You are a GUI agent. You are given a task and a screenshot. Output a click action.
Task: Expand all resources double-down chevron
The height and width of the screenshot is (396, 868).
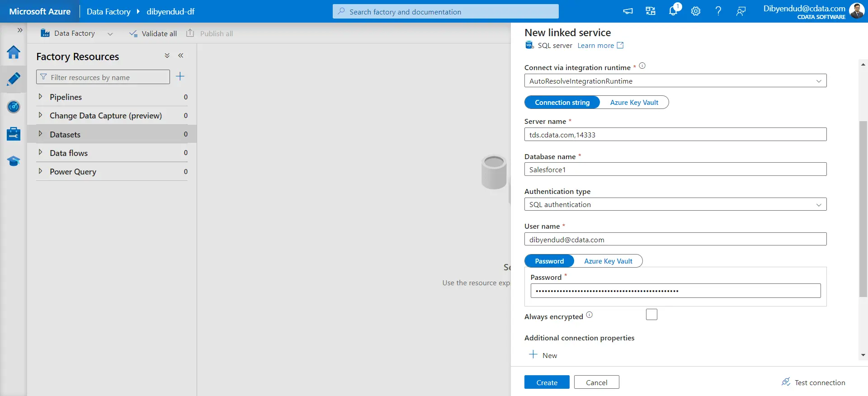tap(167, 56)
